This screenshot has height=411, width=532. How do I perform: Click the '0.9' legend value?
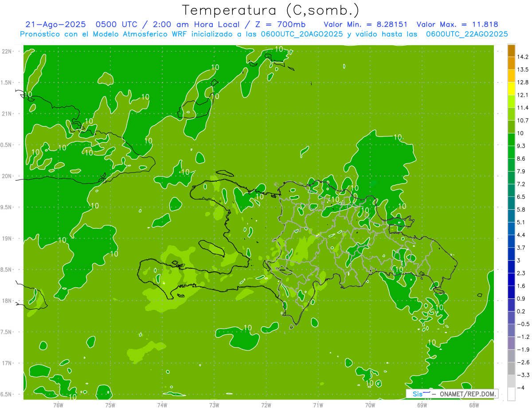tap(521, 299)
